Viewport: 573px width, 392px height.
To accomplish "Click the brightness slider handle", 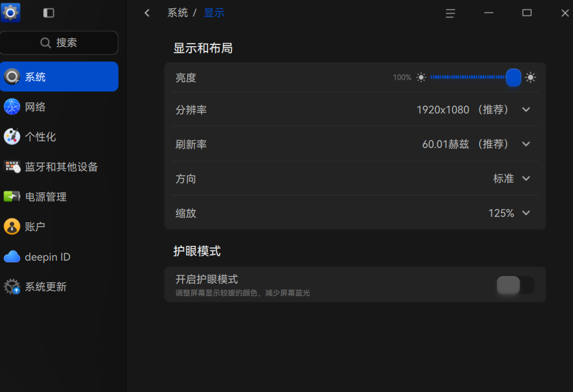I will click(x=514, y=77).
